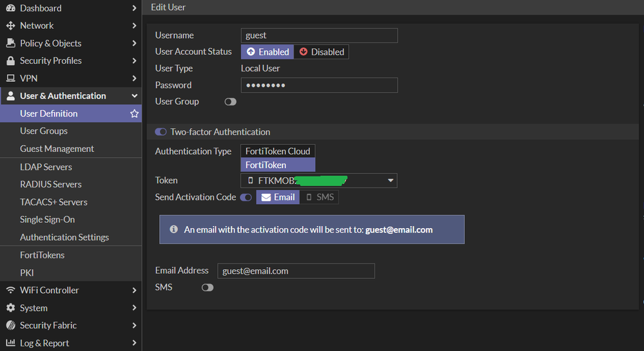644x351 pixels.
Task: Turn off Two-factor Authentication toggle
Action: click(x=161, y=132)
